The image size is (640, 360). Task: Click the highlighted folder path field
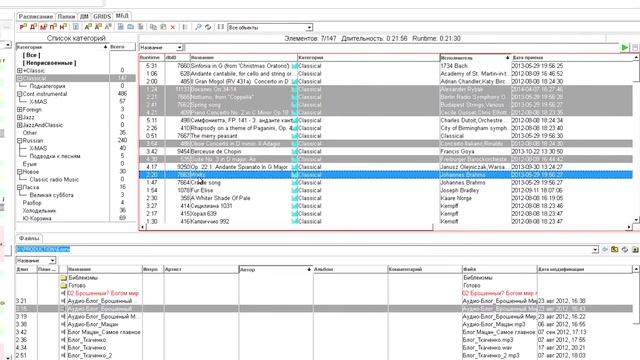click(x=304, y=249)
